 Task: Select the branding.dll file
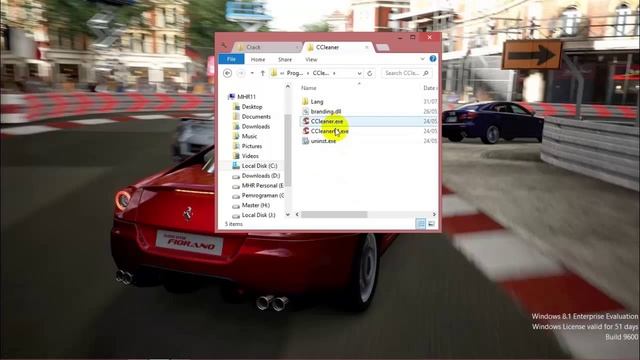tap(326, 111)
